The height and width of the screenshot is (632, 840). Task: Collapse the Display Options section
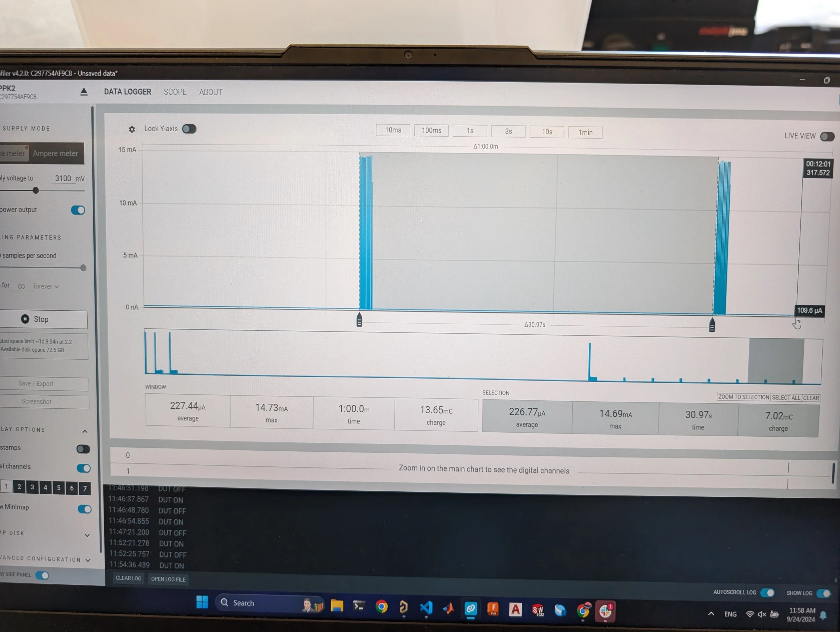(x=85, y=431)
